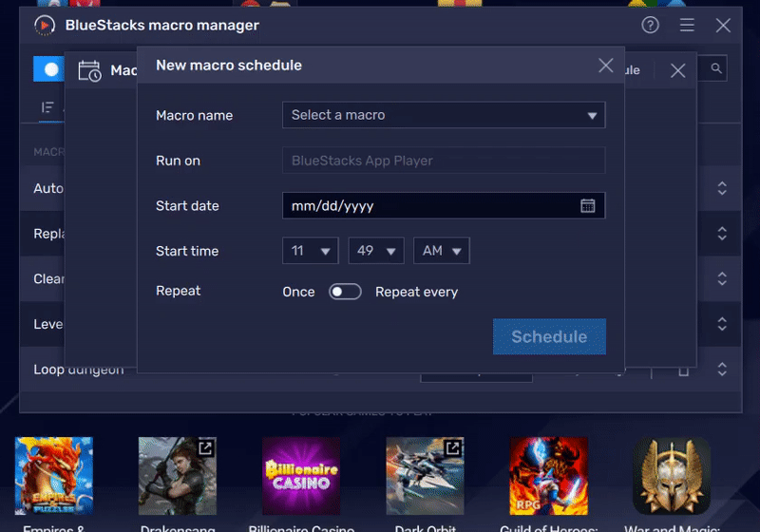
Task: Click the macro scheduler calendar-clock icon
Action: [89, 70]
